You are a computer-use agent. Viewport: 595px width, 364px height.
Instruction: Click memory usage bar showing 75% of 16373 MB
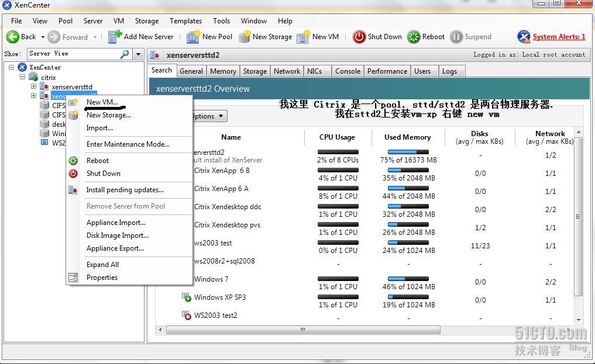point(408,152)
